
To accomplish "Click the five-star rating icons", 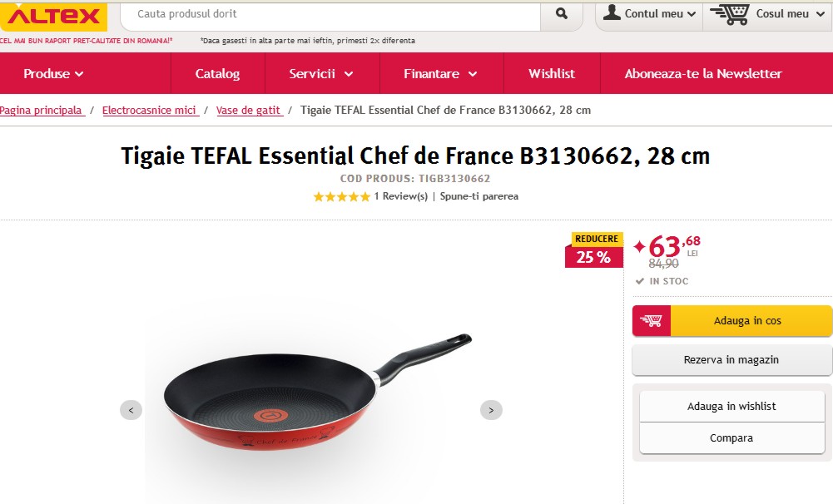I will (341, 196).
